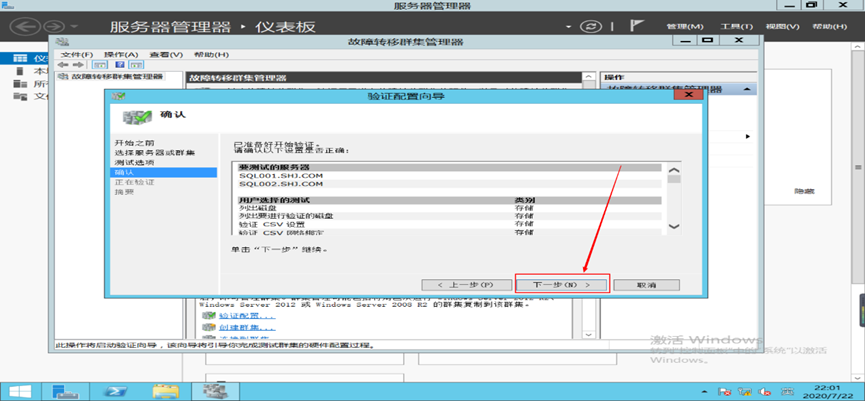Click the Server Manager forward navigation button
The width and height of the screenshot is (865, 401).
click(x=55, y=26)
